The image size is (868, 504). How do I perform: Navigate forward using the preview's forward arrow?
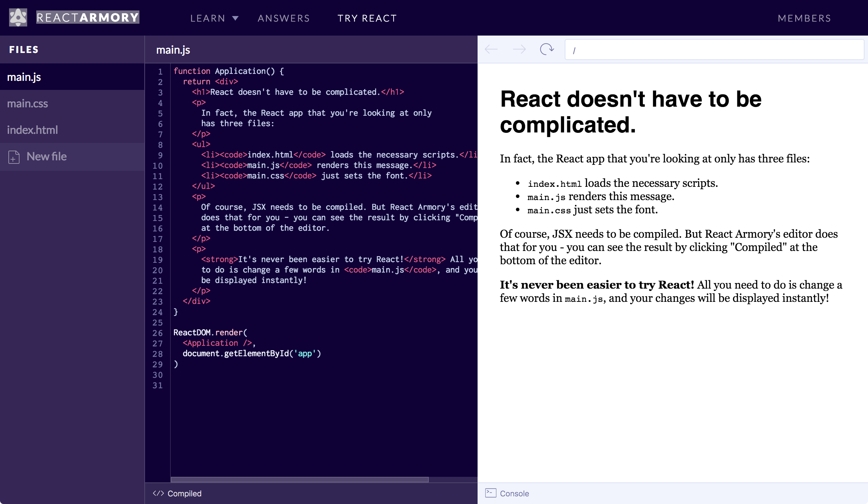pos(519,49)
